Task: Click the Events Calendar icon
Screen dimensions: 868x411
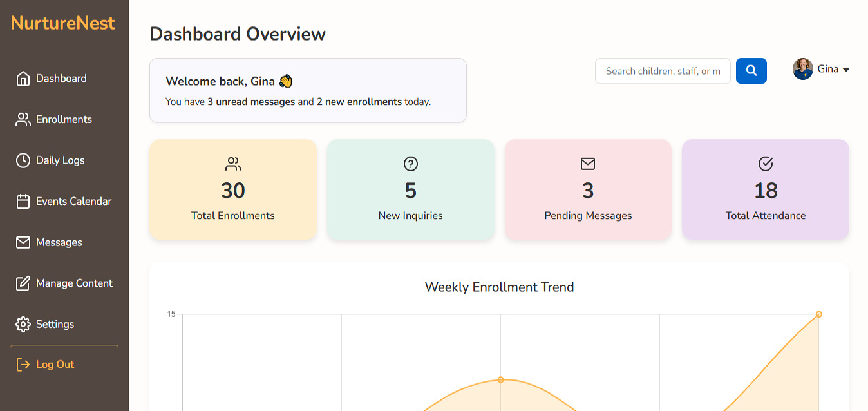Action: pos(23,201)
